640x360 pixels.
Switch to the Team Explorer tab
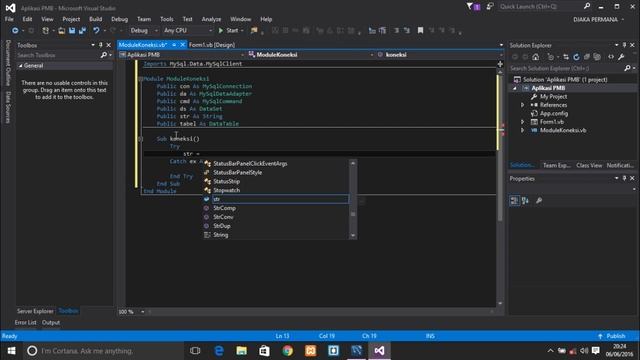(x=556, y=165)
